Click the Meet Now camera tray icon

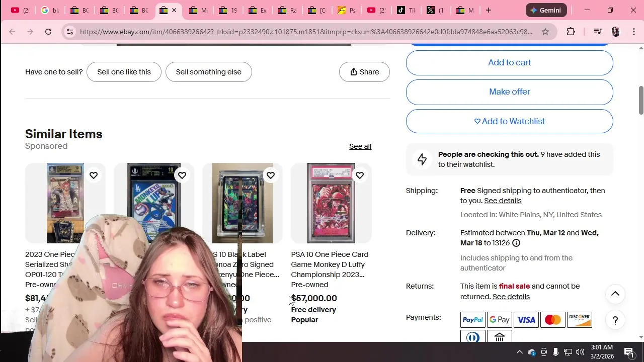543,352
